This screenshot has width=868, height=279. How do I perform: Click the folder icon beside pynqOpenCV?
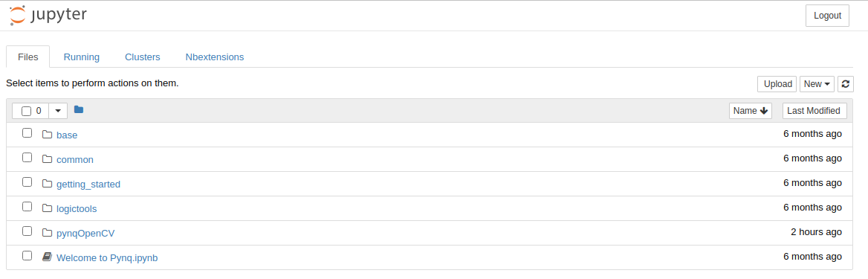47,232
